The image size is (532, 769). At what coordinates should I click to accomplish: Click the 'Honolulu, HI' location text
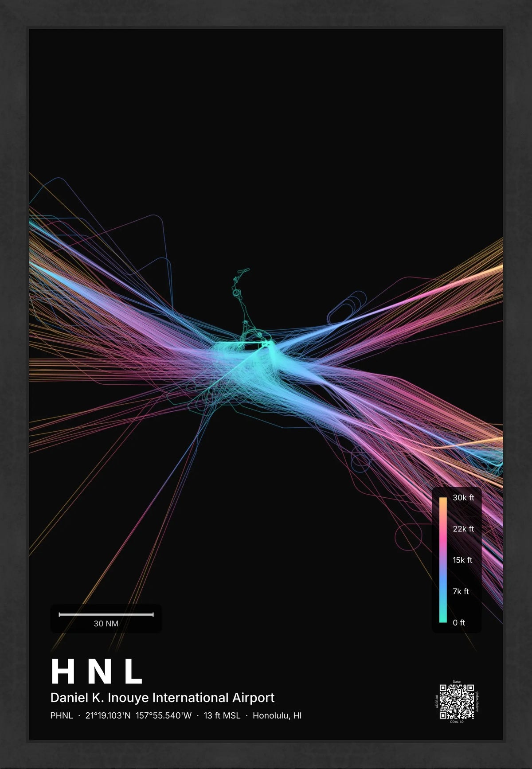[x=277, y=715]
